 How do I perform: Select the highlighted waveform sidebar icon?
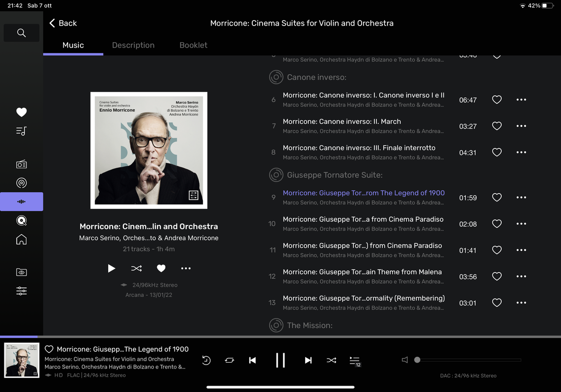coord(22,202)
